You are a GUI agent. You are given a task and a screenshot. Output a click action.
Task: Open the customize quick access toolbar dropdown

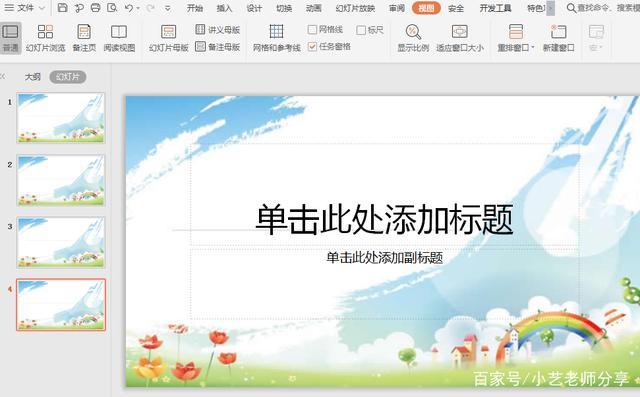(x=167, y=8)
